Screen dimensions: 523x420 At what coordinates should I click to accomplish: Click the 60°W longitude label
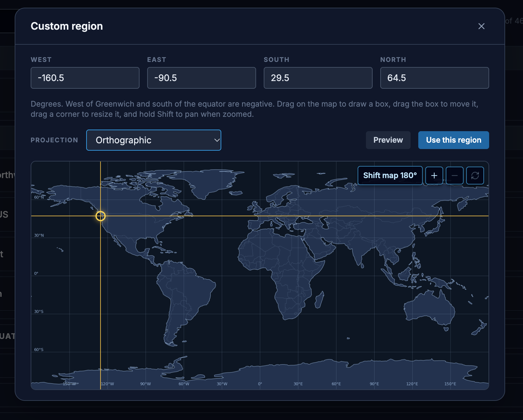pos(184,384)
